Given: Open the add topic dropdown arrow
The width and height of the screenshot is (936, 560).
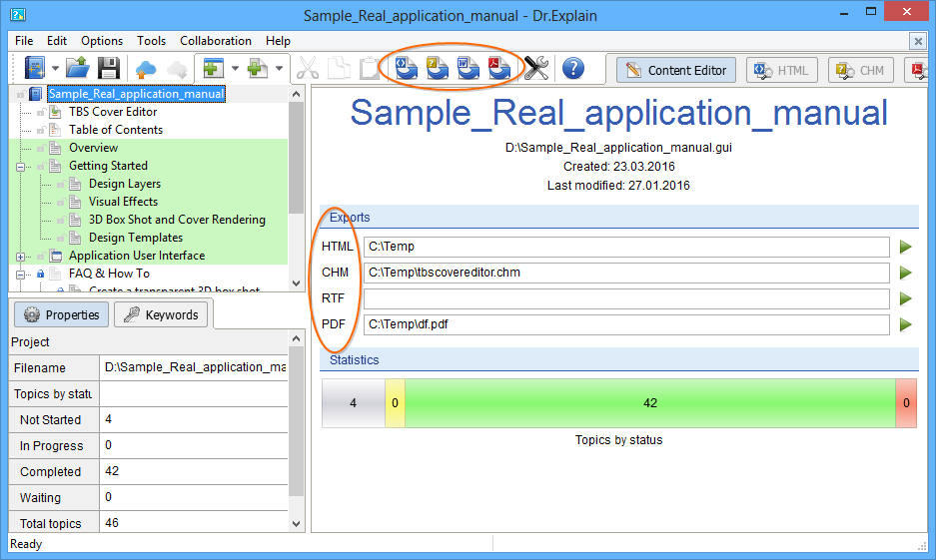Looking at the screenshot, I should [235, 69].
